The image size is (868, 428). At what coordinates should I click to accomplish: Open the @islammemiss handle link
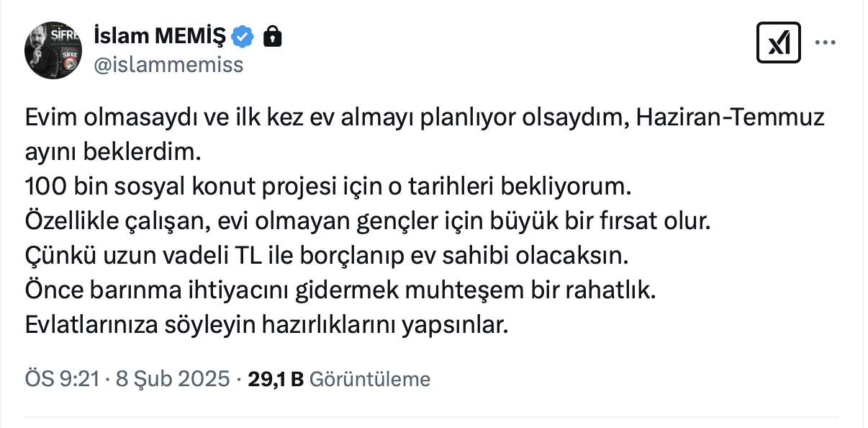[x=168, y=65]
